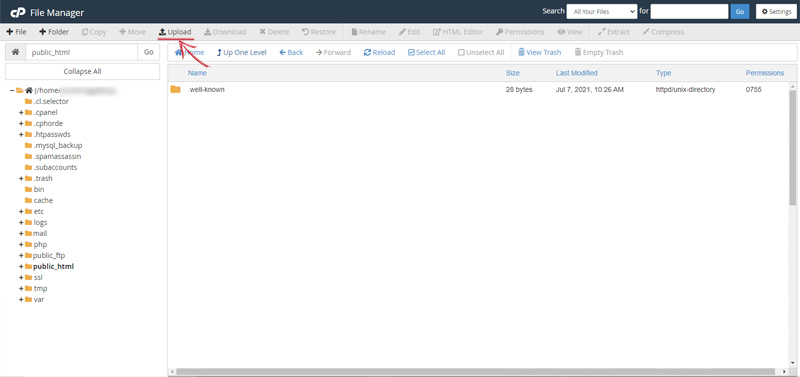Image resolution: width=800 pixels, height=377 pixels.
Task: Select .cl.selector in the tree
Action: click(x=51, y=102)
